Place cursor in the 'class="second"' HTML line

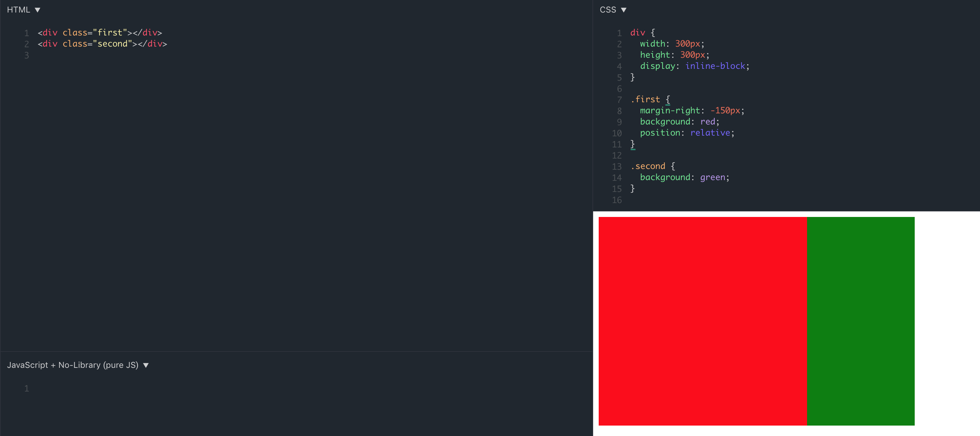pyautogui.click(x=102, y=44)
